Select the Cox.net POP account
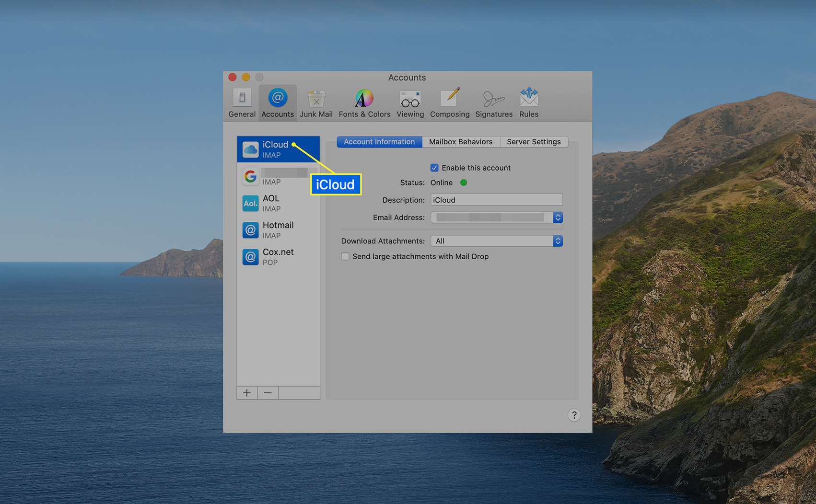The height and width of the screenshot is (504, 816). pyautogui.click(x=278, y=257)
